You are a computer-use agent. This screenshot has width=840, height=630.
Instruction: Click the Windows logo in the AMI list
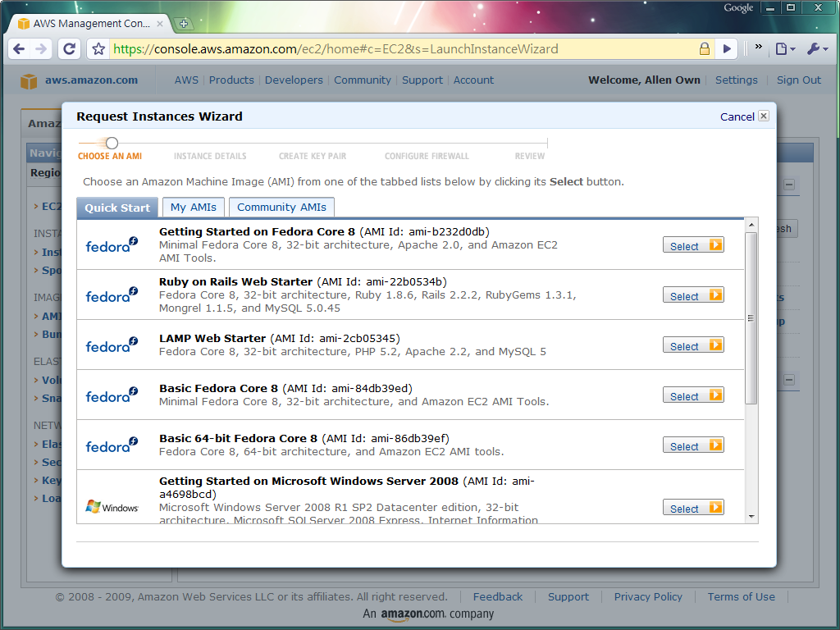click(112, 507)
